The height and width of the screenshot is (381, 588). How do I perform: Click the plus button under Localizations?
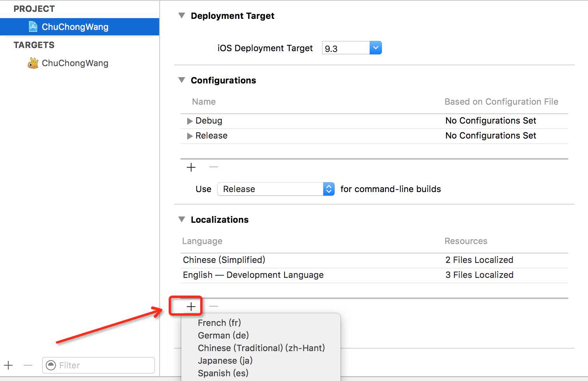click(191, 306)
